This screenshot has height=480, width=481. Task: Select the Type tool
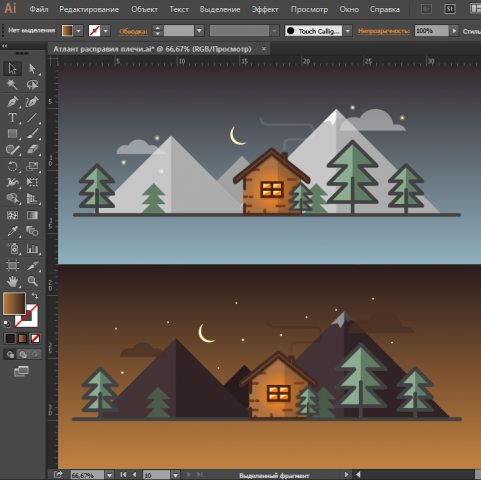(12, 118)
